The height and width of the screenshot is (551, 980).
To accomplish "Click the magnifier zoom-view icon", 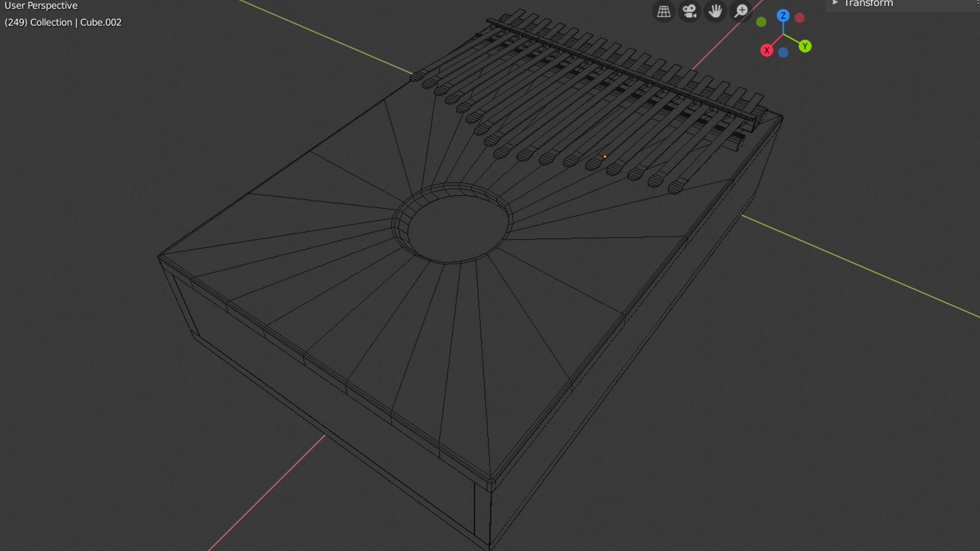I will (x=741, y=11).
